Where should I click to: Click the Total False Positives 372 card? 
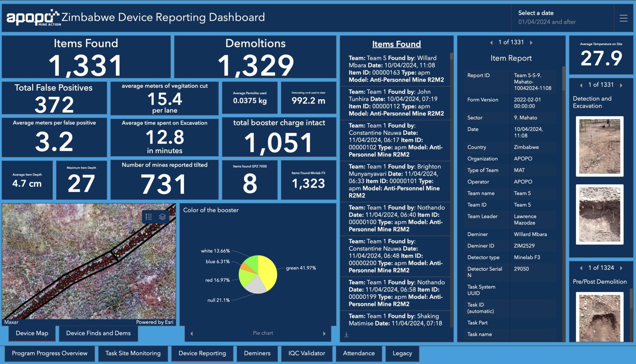click(x=54, y=98)
